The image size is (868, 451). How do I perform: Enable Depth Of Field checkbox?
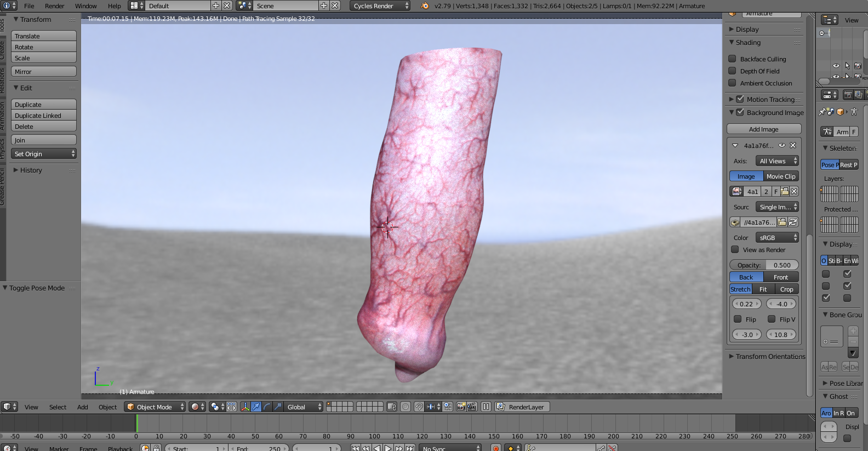(x=732, y=71)
